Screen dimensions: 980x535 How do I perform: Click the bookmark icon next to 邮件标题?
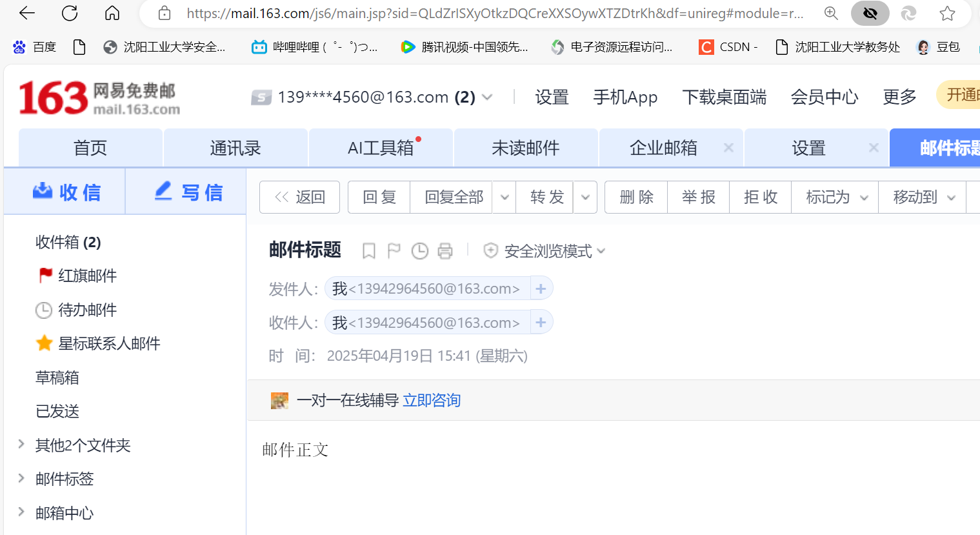[368, 250]
